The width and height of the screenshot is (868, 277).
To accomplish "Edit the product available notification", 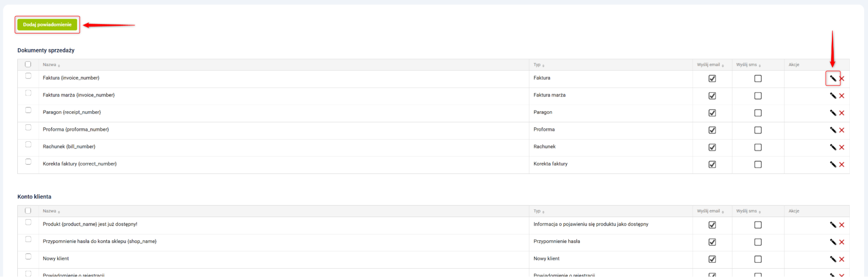I will pos(832,225).
